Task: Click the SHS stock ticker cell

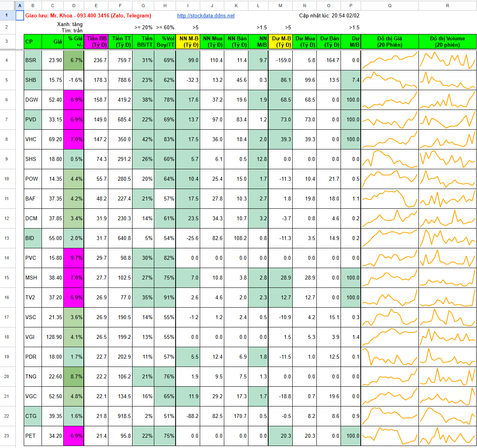Action: (x=33, y=159)
